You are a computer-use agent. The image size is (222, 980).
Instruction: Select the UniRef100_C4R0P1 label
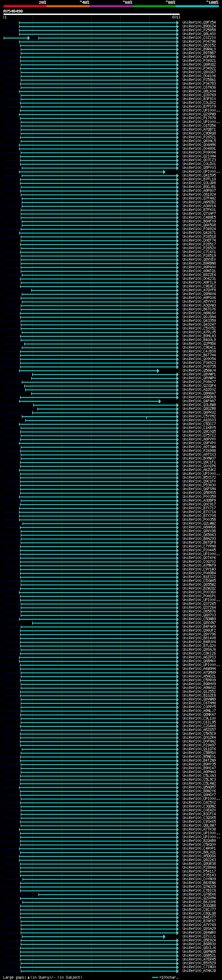point(199,848)
